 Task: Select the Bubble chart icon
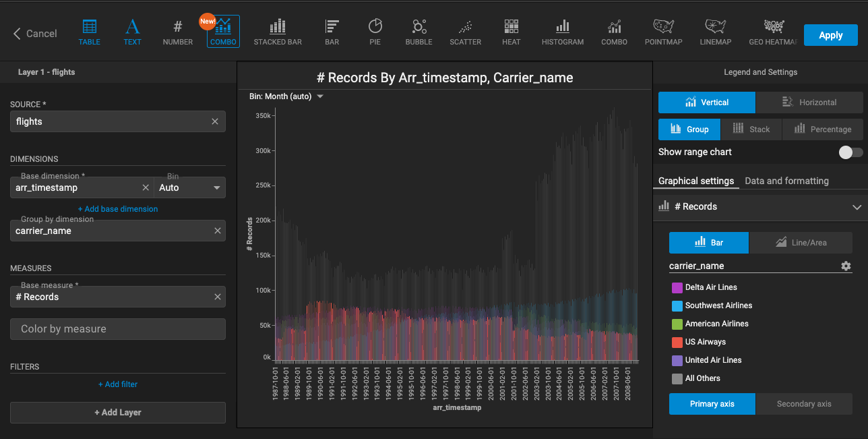pyautogui.click(x=418, y=32)
